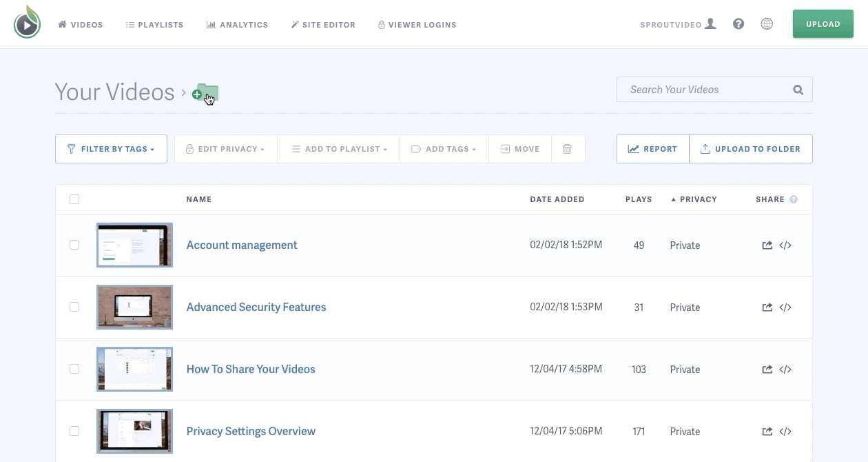Screen dimensions: 868x462
Task: Expand the Filter by Tags dropdown
Action: pyautogui.click(x=111, y=149)
